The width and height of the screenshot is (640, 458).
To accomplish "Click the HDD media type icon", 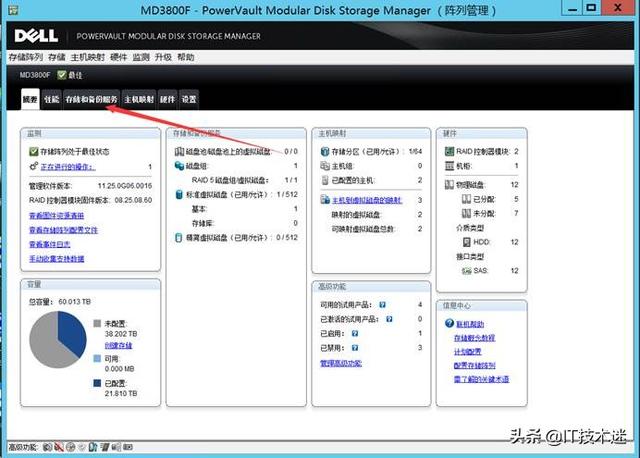I will 467,242.
